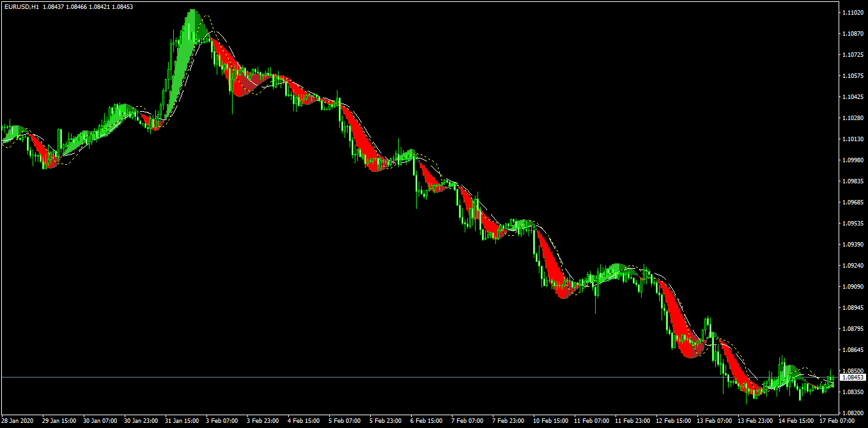Click the 11 Feb 07:00 time label
The height and width of the screenshot is (428, 868).
(591, 422)
